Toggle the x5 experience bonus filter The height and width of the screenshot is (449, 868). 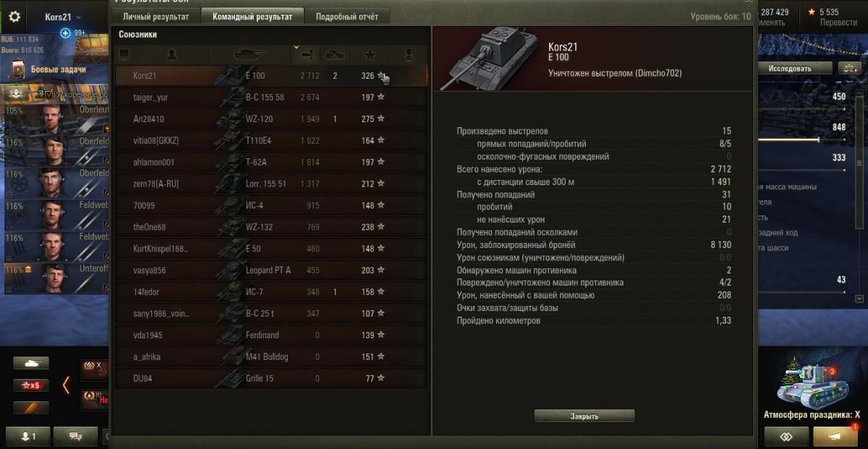(x=31, y=385)
